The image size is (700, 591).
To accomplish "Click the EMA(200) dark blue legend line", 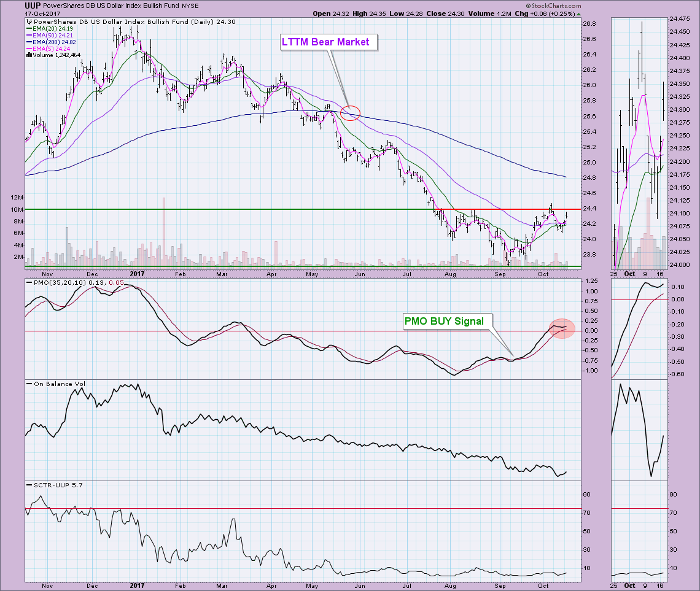I will (29, 41).
